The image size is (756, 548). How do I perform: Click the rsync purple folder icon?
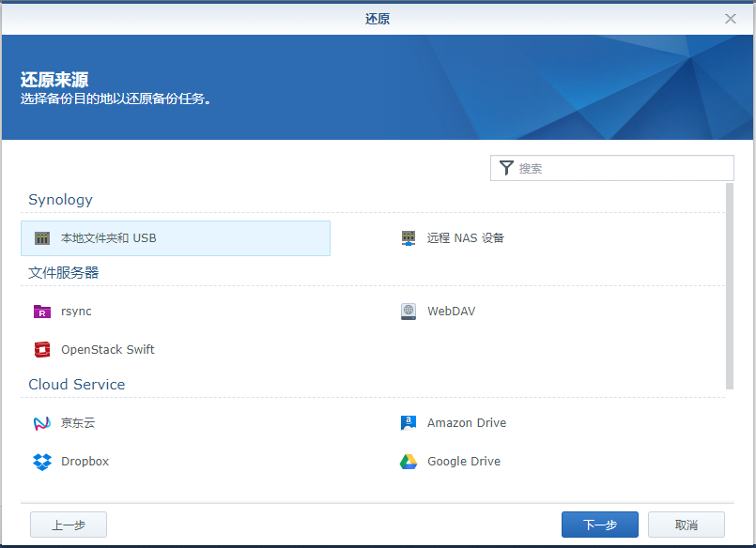pos(42,312)
